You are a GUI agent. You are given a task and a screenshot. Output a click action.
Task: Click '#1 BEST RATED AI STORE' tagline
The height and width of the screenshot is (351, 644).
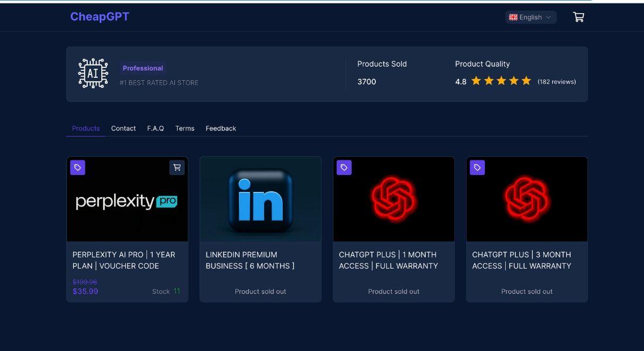(159, 83)
